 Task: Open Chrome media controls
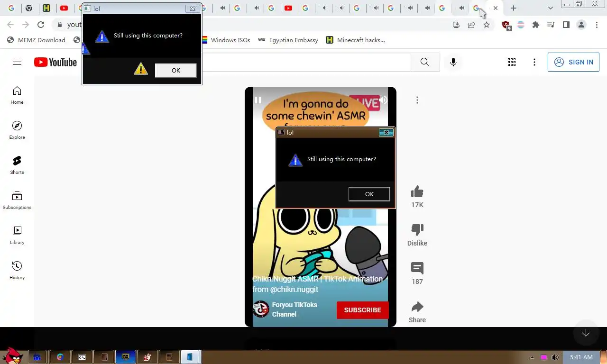pos(551,25)
